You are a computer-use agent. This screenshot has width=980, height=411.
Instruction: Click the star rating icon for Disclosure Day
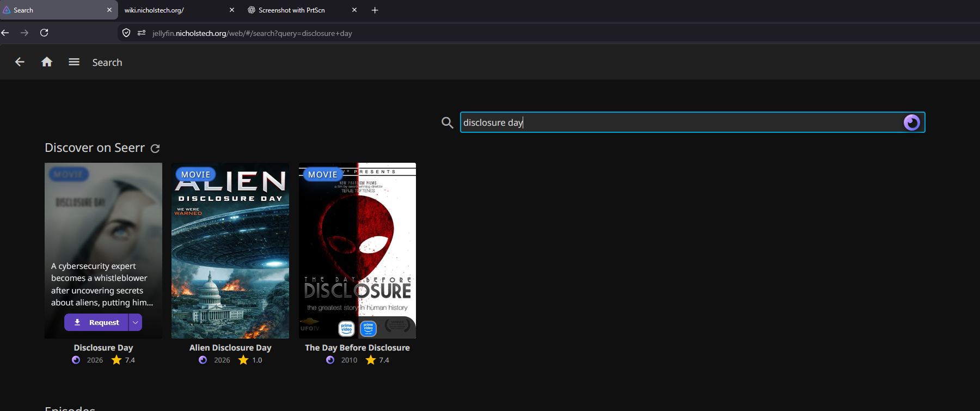tap(117, 360)
